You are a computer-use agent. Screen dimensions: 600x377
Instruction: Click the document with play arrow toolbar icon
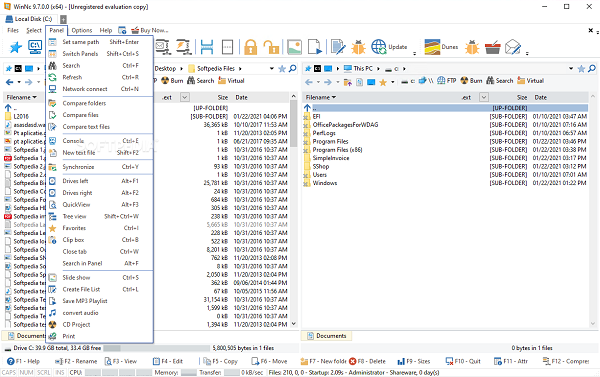point(315,47)
